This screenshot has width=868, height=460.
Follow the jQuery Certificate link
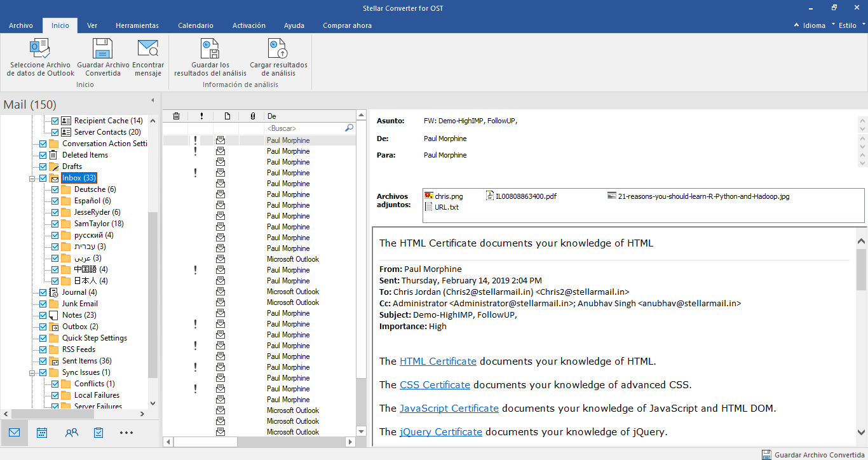[x=441, y=431]
